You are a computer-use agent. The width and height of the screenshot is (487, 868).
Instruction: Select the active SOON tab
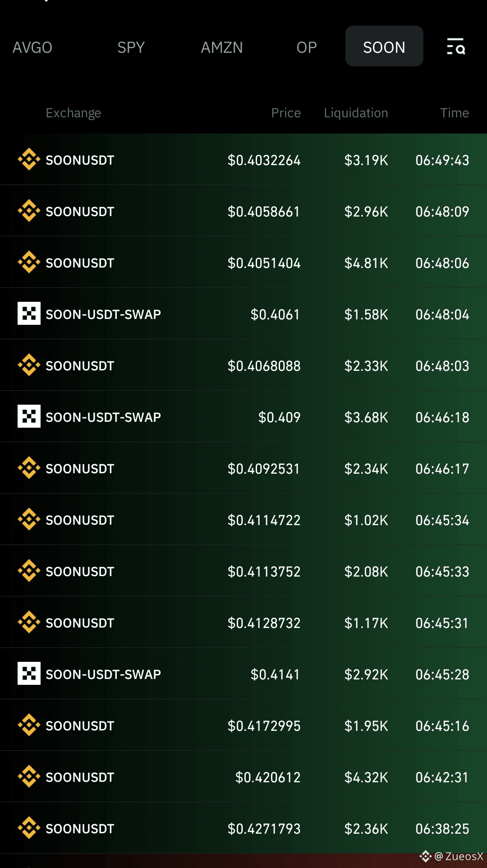point(384,46)
